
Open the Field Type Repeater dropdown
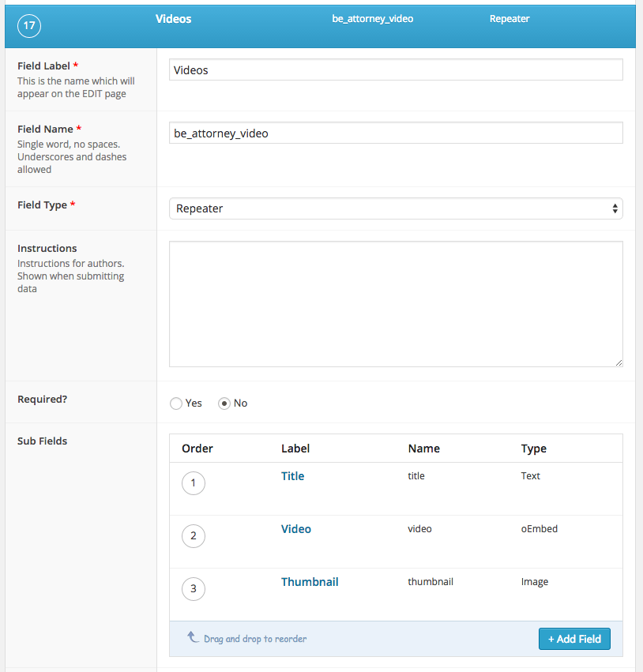coord(396,208)
